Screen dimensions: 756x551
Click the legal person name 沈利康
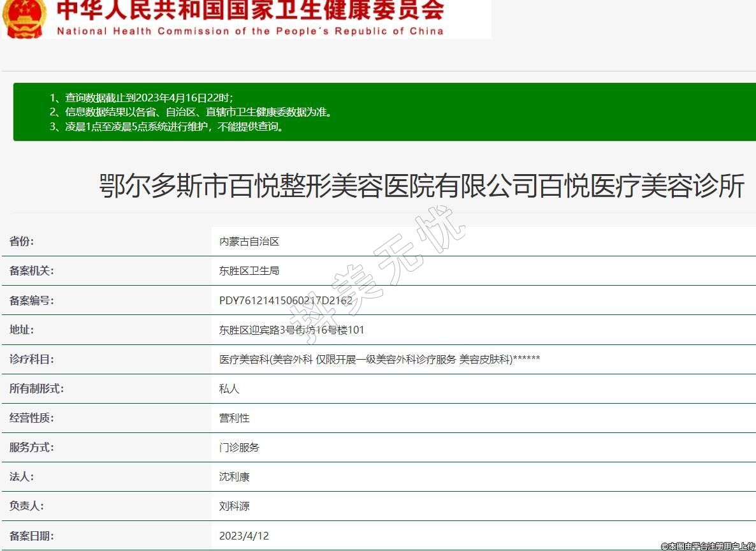tap(234, 476)
